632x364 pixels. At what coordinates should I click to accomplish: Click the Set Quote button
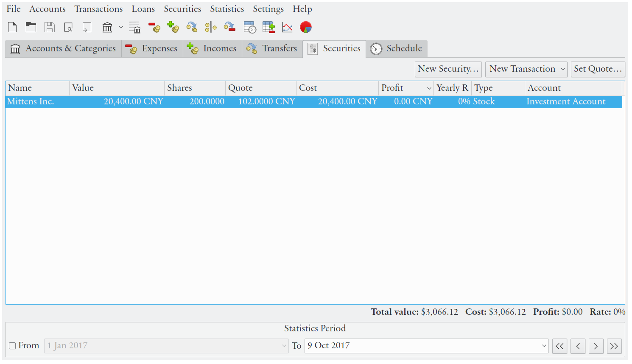click(598, 69)
